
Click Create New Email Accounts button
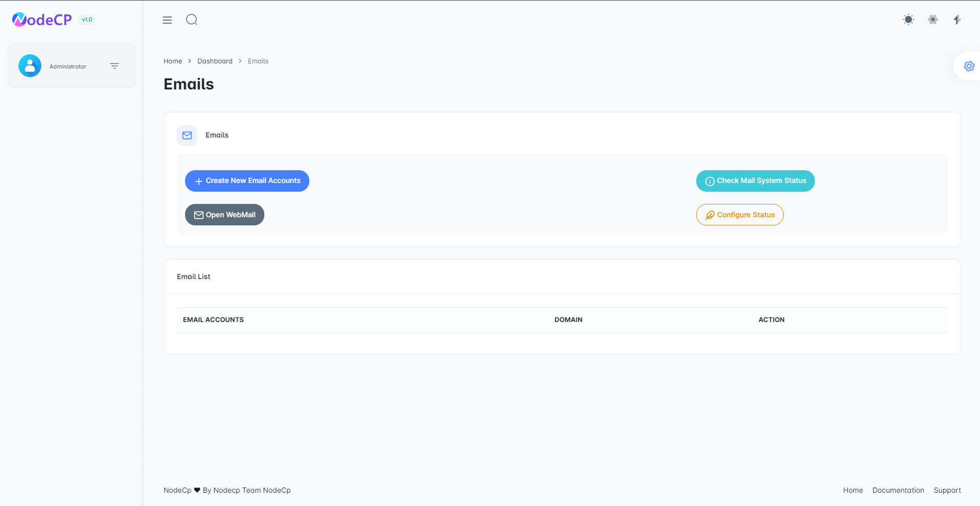[247, 181]
